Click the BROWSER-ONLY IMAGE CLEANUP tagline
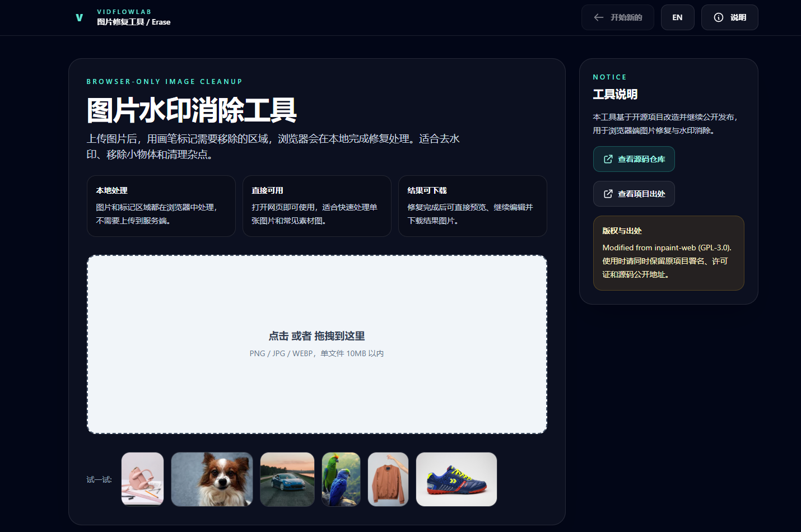Viewport: 801px width, 532px height. pyautogui.click(x=165, y=81)
